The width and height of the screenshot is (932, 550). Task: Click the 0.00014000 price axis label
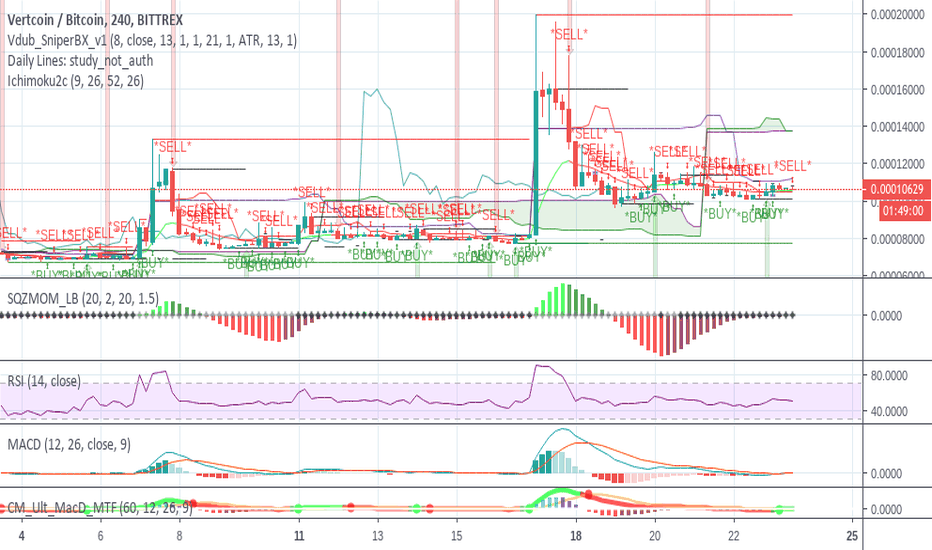[x=898, y=127]
